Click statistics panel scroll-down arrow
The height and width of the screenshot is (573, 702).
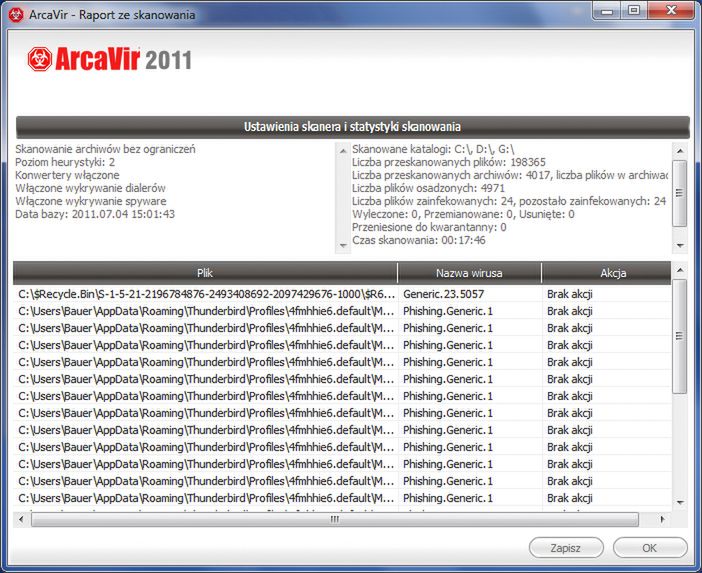680,245
